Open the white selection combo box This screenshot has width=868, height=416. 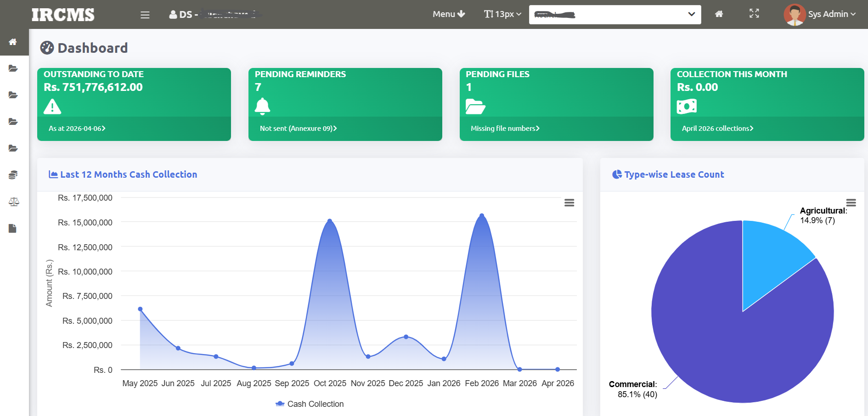coord(614,15)
